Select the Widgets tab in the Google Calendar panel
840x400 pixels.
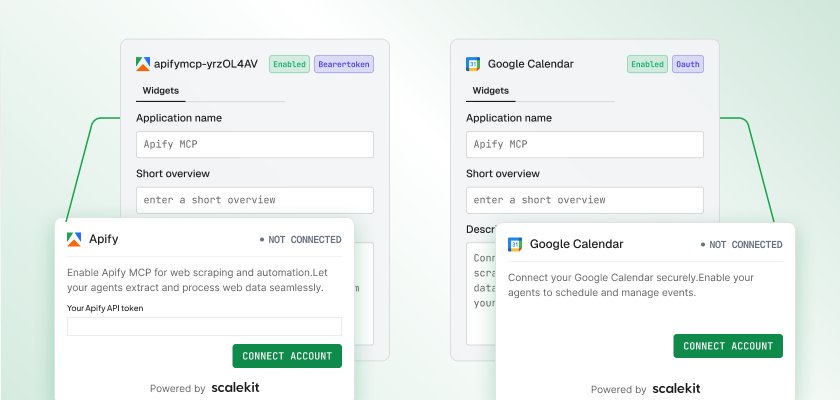[491, 90]
